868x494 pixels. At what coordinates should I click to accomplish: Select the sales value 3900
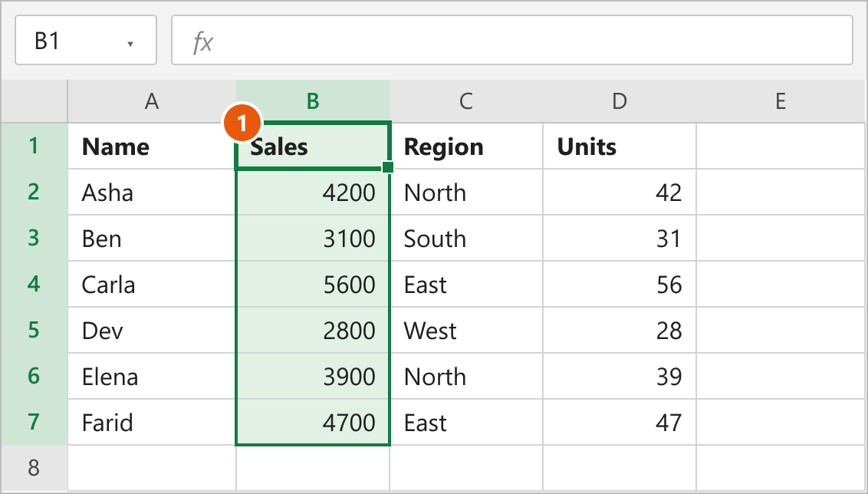pyautogui.click(x=313, y=375)
